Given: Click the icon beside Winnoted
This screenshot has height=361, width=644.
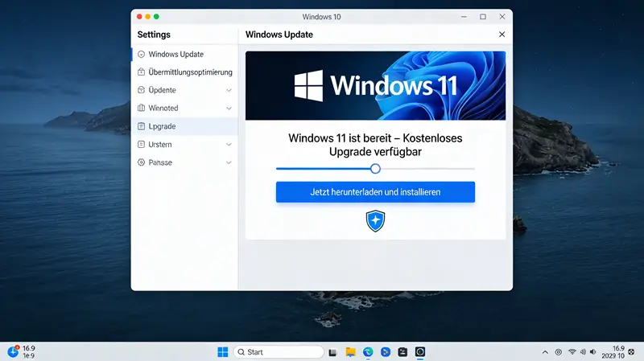Looking at the screenshot, I should (x=142, y=108).
